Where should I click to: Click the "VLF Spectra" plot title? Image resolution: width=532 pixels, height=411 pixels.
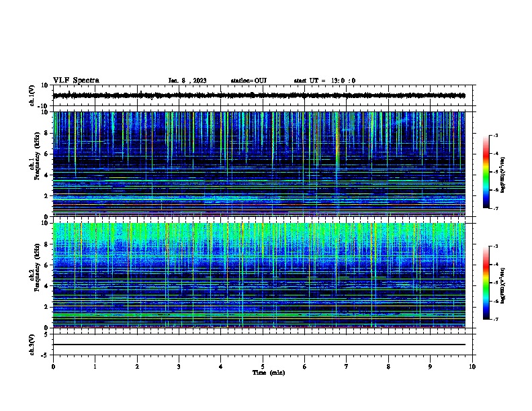[76, 81]
